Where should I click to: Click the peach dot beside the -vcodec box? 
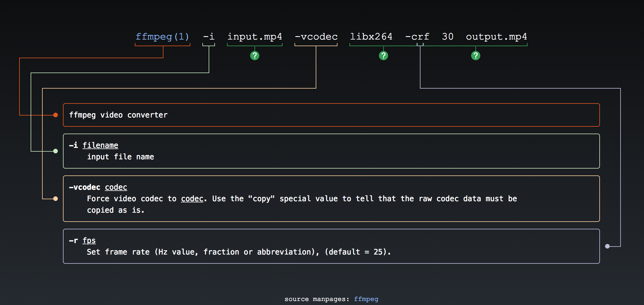[x=56, y=199]
